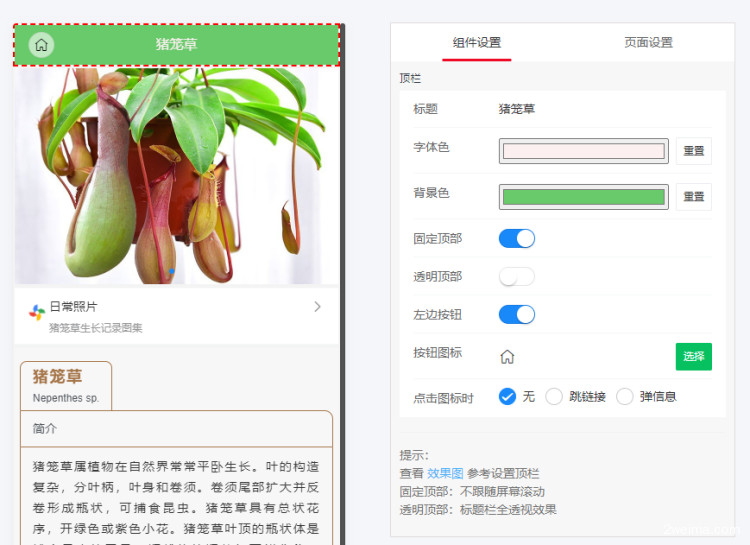Toggle the 固定顶部 switch
750x545 pixels.
coord(517,238)
